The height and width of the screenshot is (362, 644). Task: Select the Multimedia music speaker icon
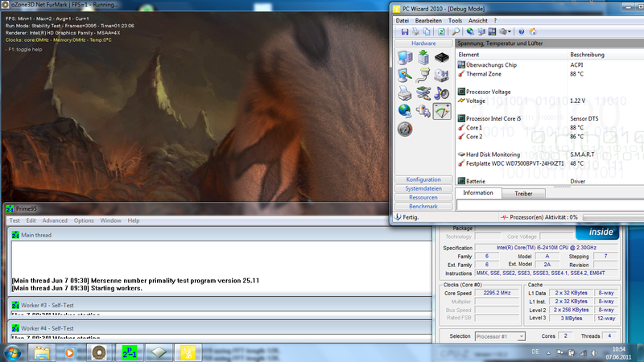442,93
